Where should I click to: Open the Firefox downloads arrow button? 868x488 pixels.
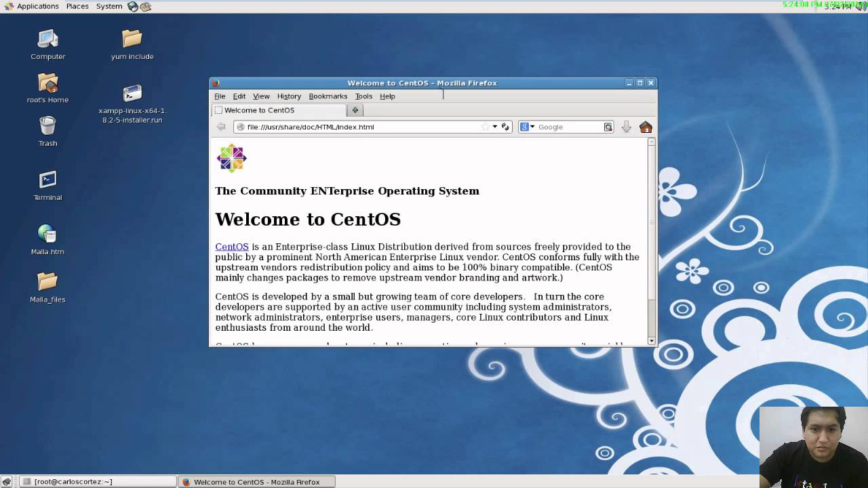tap(626, 127)
